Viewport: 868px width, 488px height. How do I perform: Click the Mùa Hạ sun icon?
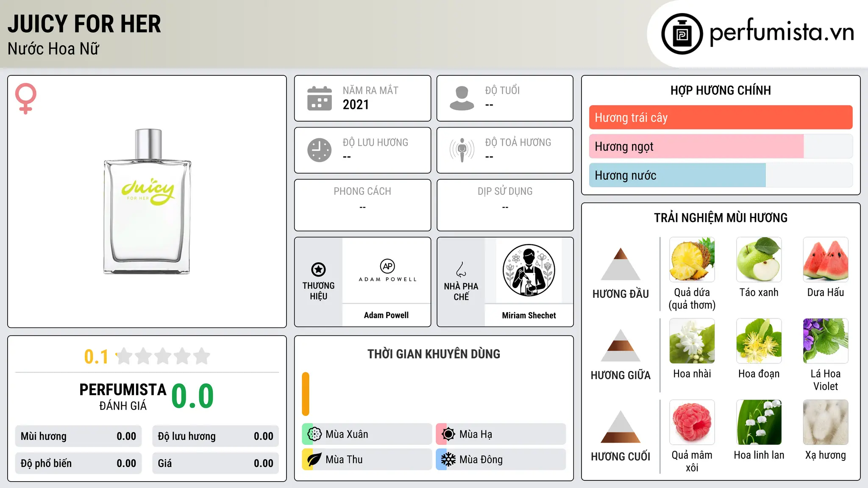coord(448,434)
